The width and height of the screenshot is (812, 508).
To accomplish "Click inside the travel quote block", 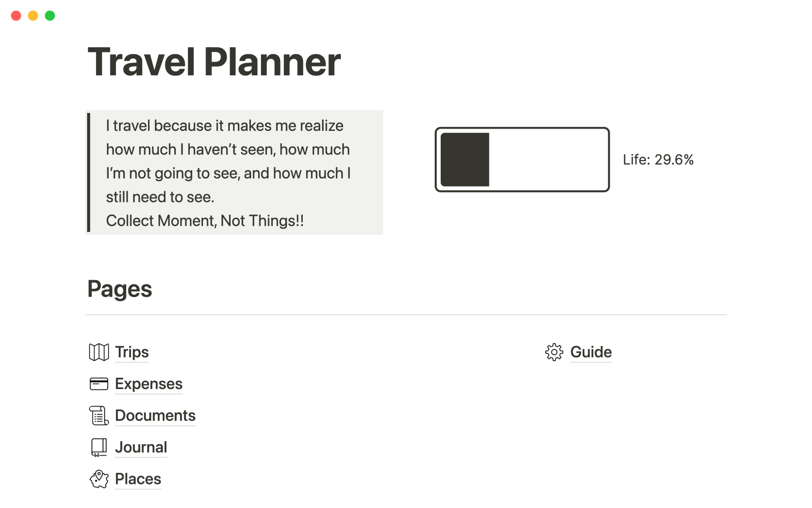I will 235,173.
